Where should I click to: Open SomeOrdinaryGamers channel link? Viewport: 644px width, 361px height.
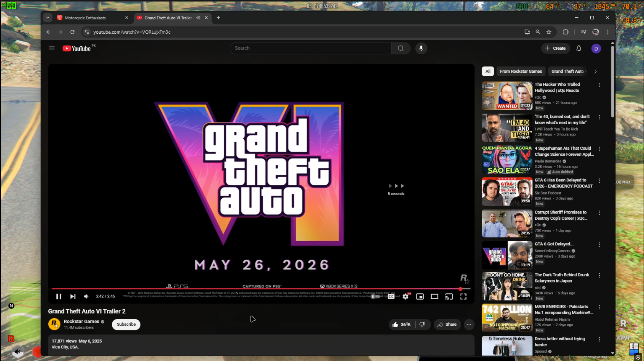coord(552,251)
